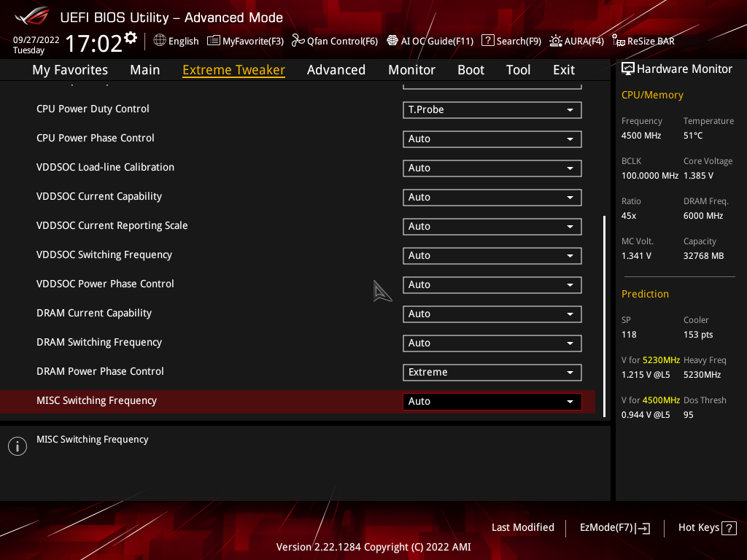Toggle the ReSize BAR icon
Screen dimensions: 747x560
point(619,41)
